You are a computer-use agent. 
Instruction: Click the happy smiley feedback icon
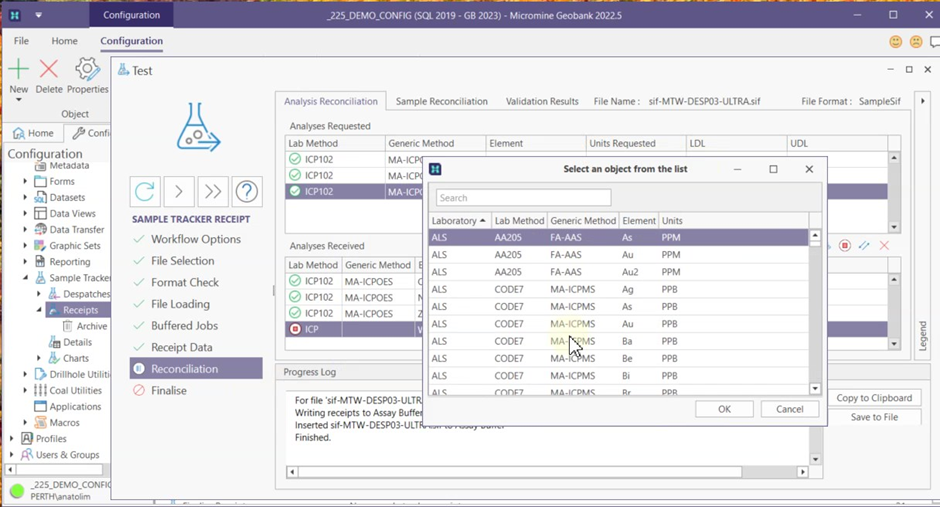coord(895,42)
